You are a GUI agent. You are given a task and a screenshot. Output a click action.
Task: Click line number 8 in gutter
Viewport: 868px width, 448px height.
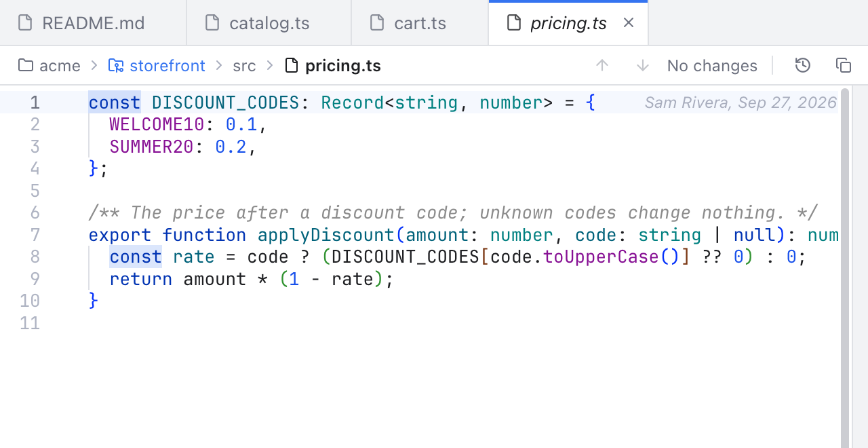tap(35, 257)
